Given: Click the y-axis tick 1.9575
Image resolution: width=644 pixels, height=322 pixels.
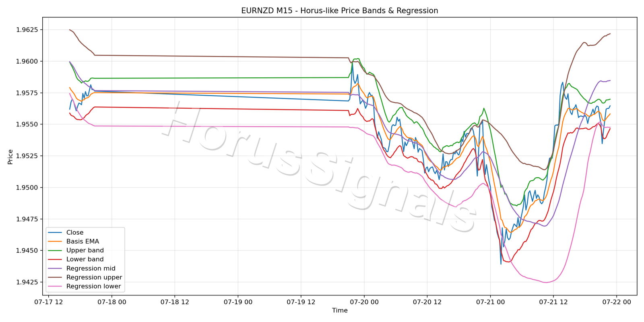Looking at the screenshot, I should click(x=27, y=93).
